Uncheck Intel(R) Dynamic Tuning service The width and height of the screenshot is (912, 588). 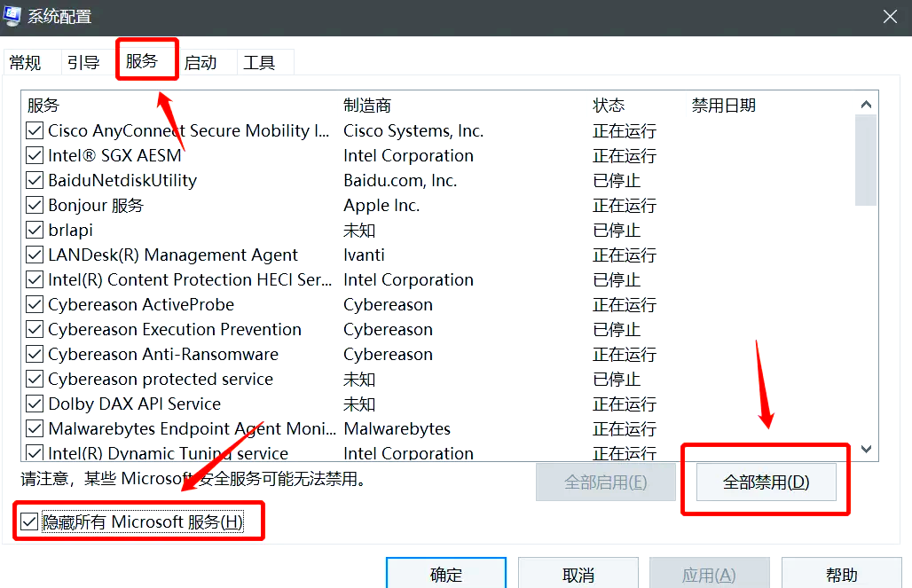[x=35, y=453]
